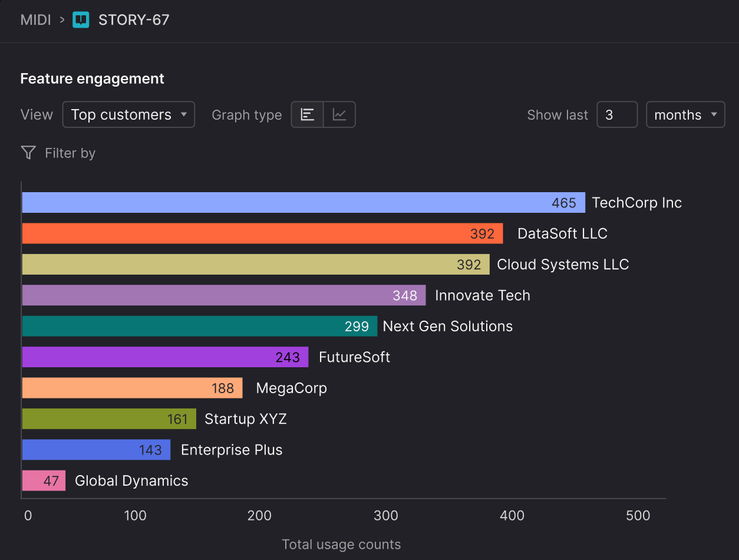Click the Total usage counts axis title

click(x=341, y=545)
